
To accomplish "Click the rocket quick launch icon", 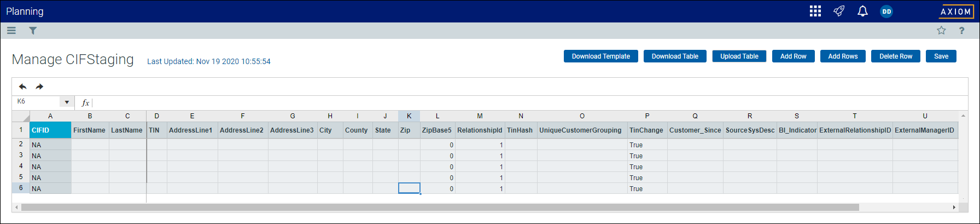I will click(x=839, y=11).
